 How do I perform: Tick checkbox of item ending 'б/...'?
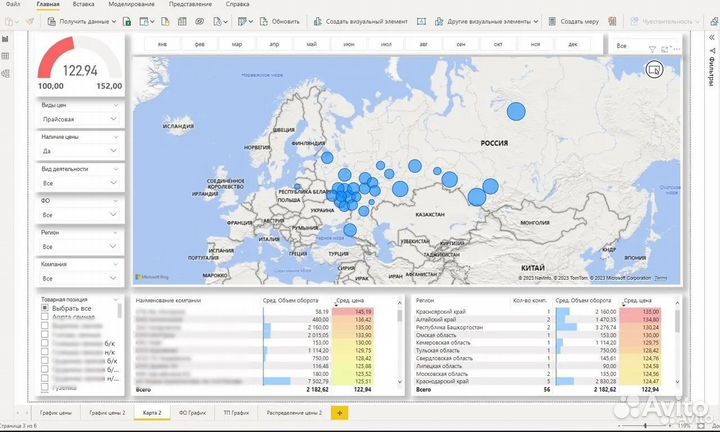tap(45, 369)
